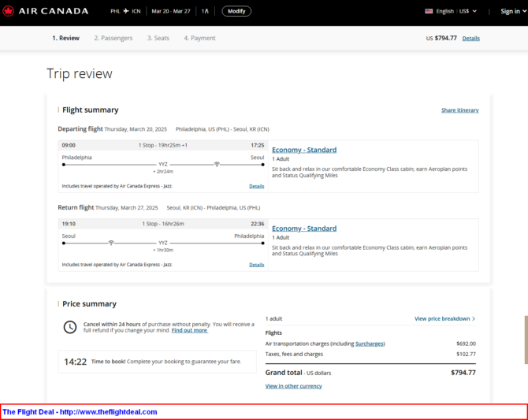Click the 09:00 departure time
The image size is (528, 420).
pyautogui.click(x=69, y=145)
